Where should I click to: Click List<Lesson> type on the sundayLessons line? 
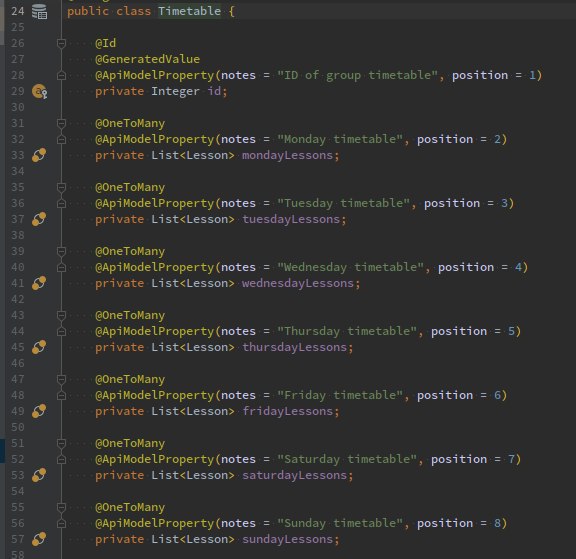(x=193, y=539)
